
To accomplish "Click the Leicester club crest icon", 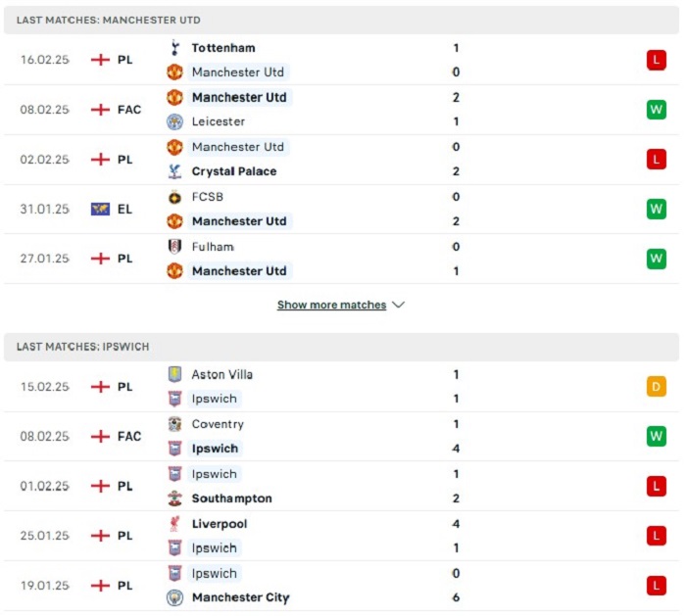I will tap(175, 121).
